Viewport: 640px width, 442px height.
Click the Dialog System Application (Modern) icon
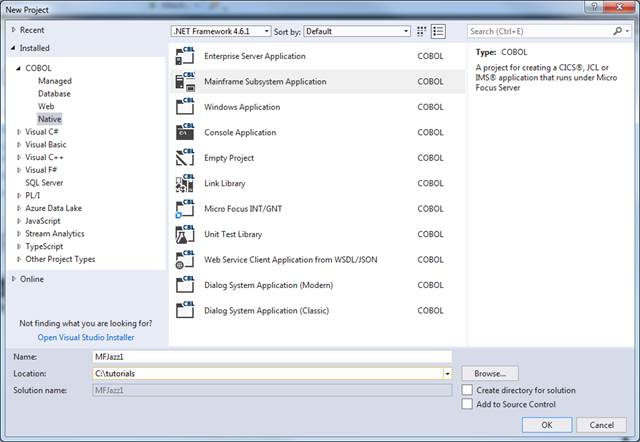185,285
